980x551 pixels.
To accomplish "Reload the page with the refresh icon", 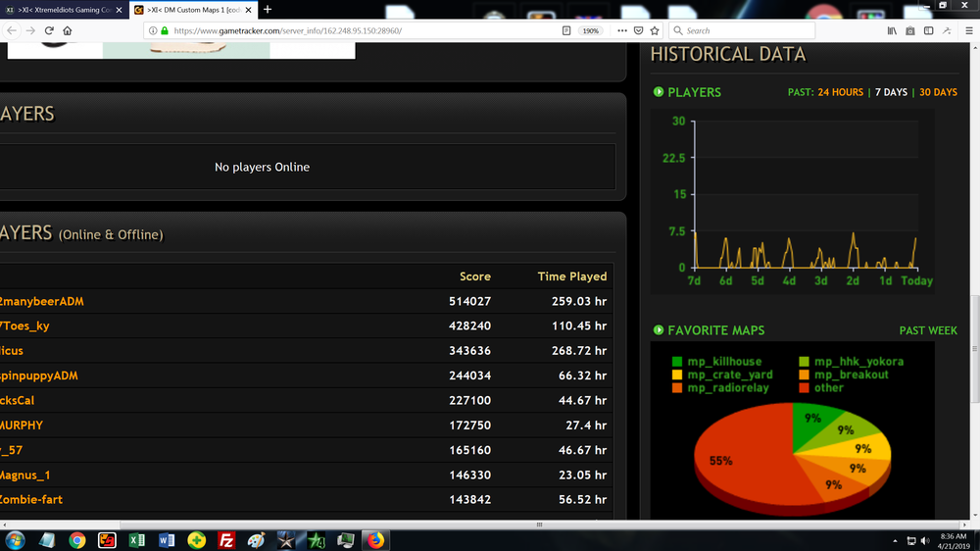I will click(48, 30).
